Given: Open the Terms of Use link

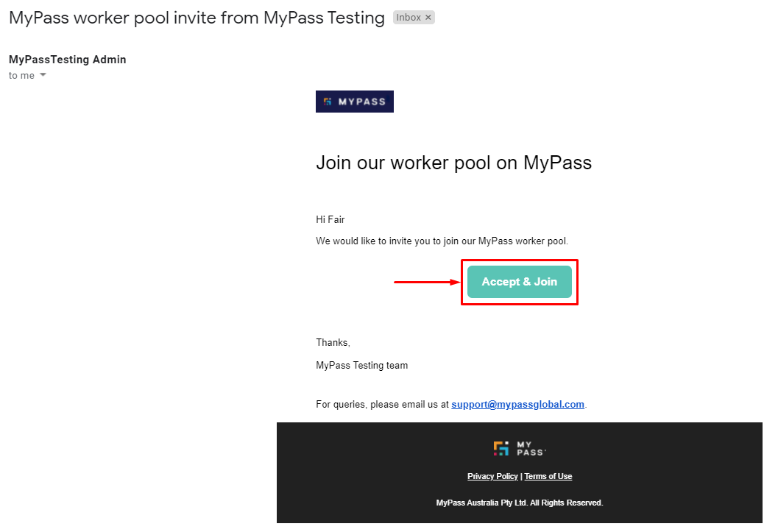Looking at the screenshot, I should [548, 476].
